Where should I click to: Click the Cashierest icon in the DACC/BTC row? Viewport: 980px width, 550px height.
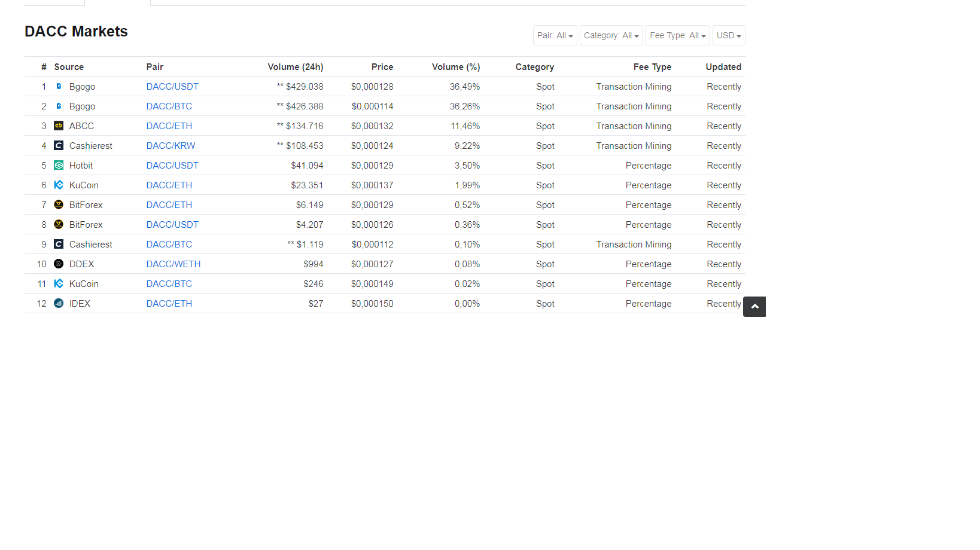(x=59, y=245)
